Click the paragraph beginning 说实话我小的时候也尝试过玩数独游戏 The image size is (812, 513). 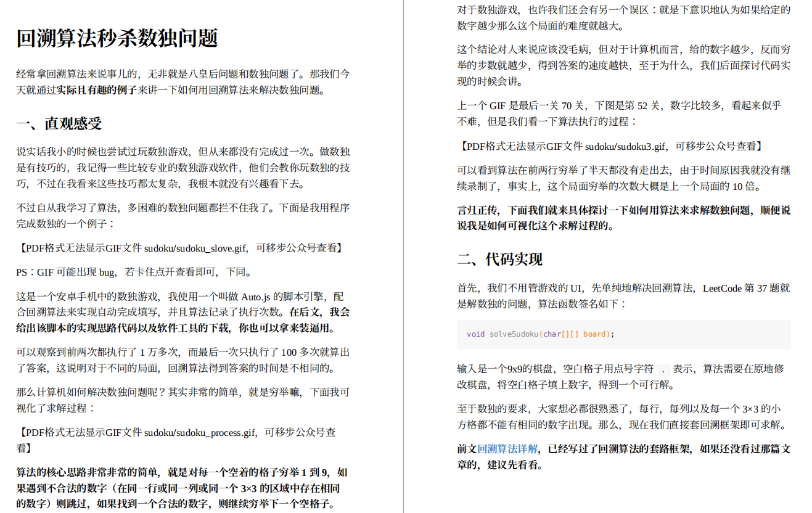(x=183, y=168)
